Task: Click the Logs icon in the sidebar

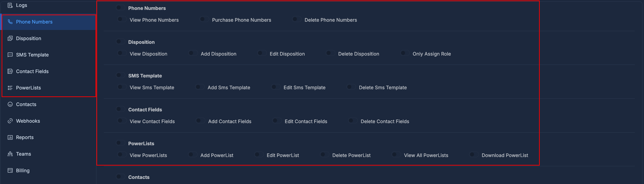Action: tap(10, 5)
